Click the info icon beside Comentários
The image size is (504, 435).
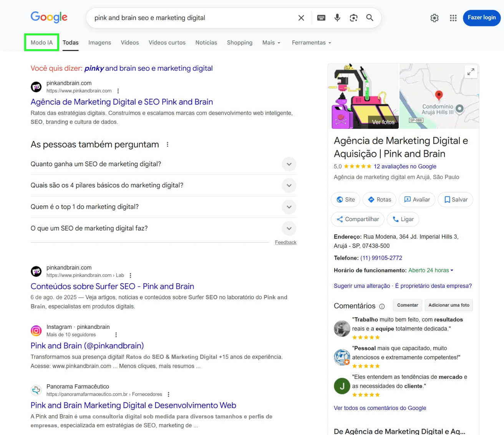[382, 306]
